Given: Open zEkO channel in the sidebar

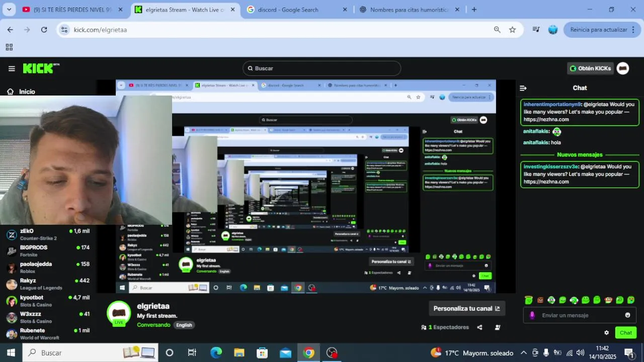Looking at the screenshot, I should coord(48,234).
